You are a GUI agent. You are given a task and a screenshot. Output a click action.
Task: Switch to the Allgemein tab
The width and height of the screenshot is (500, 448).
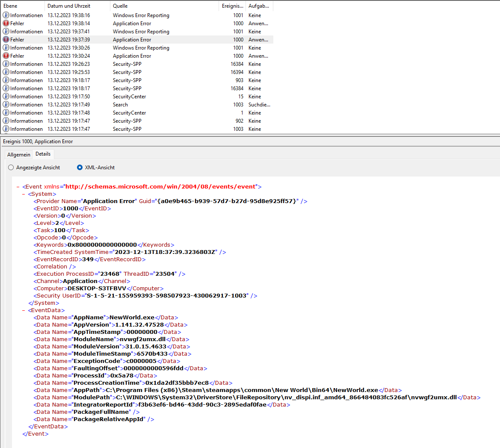click(19, 155)
